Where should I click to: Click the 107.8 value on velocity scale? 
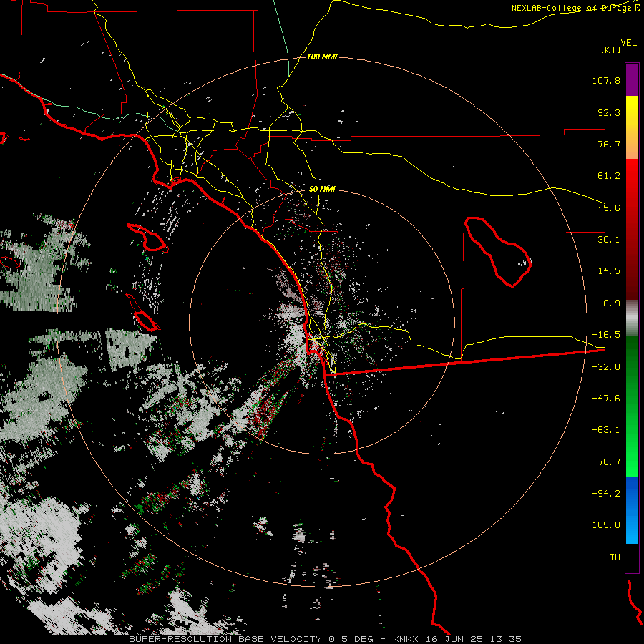[x=606, y=80]
